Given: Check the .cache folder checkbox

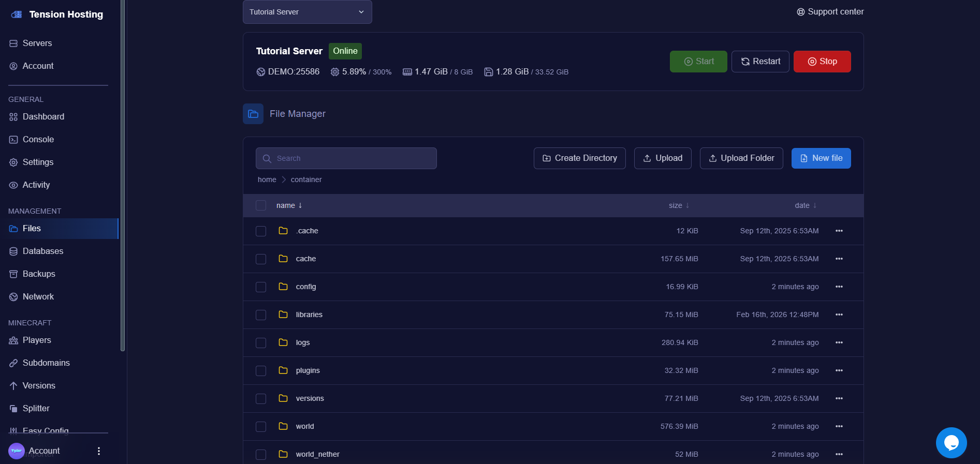Looking at the screenshot, I should [261, 231].
